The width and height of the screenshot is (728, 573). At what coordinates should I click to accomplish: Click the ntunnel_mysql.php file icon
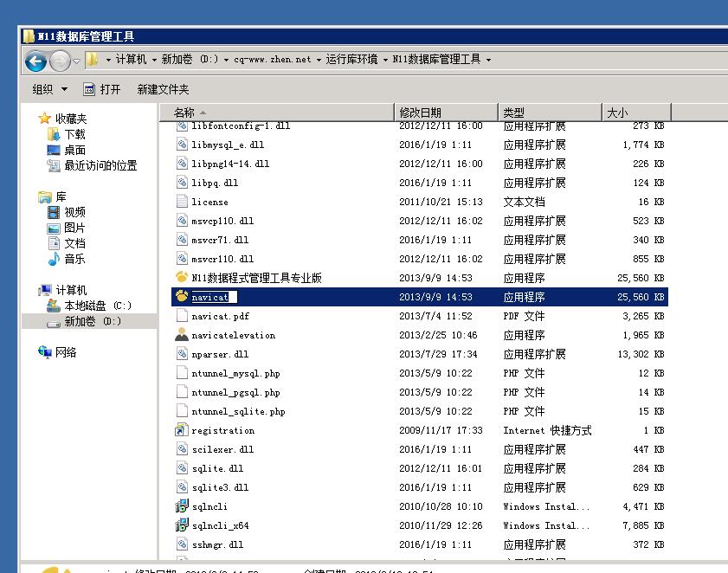[182, 373]
